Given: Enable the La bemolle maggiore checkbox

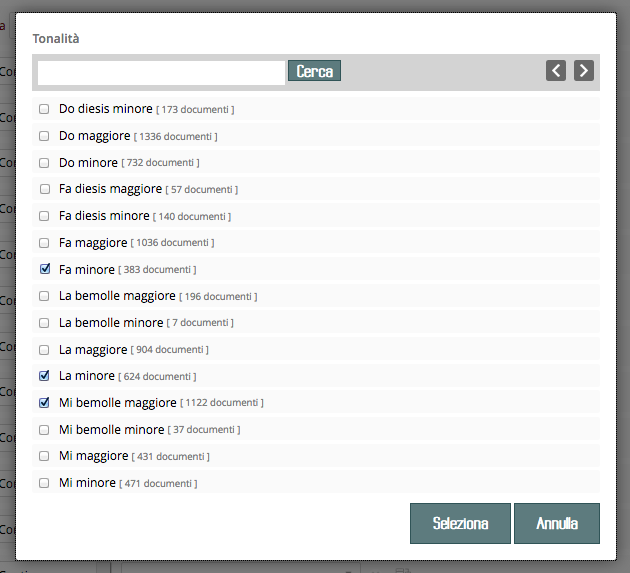Looking at the screenshot, I should pyautogui.click(x=44, y=296).
